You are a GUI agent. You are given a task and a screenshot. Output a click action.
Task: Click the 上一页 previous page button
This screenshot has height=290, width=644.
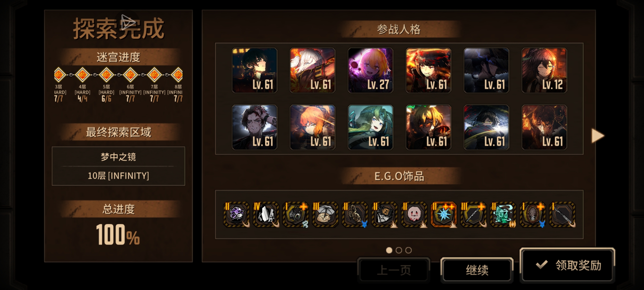pos(394,270)
